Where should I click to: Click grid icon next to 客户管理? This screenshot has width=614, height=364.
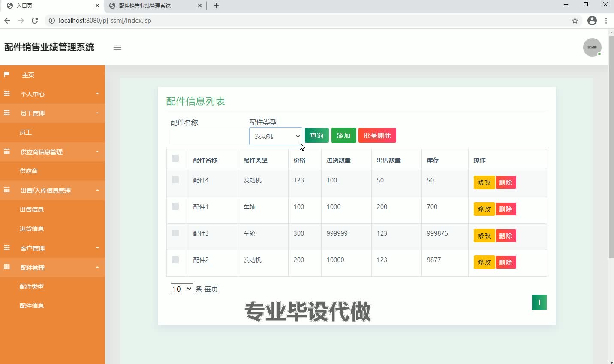7,248
